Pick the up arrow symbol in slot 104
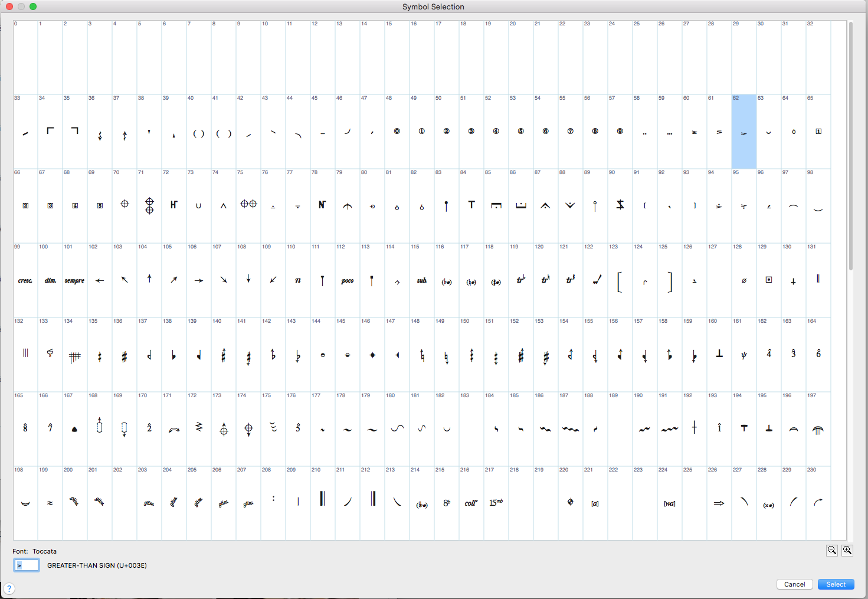This screenshot has height=599, width=868. click(x=149, y=279)
